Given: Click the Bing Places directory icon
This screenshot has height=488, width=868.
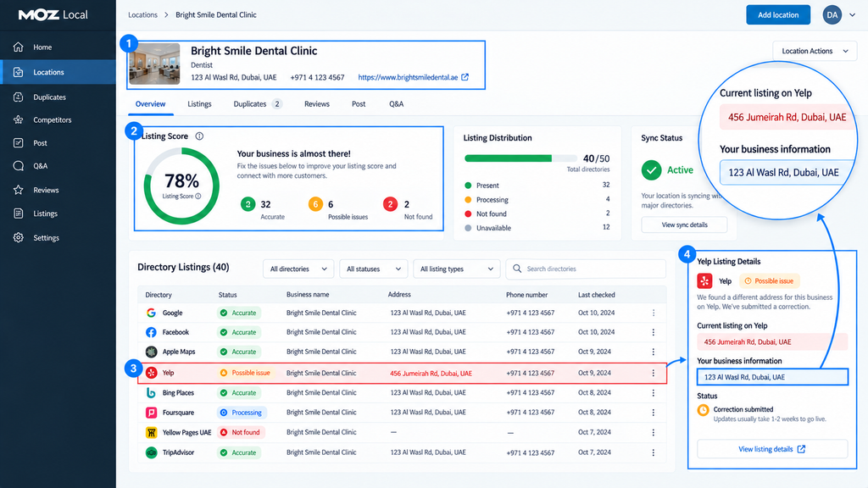Looking at the screenshot, I should coord(151,393).
